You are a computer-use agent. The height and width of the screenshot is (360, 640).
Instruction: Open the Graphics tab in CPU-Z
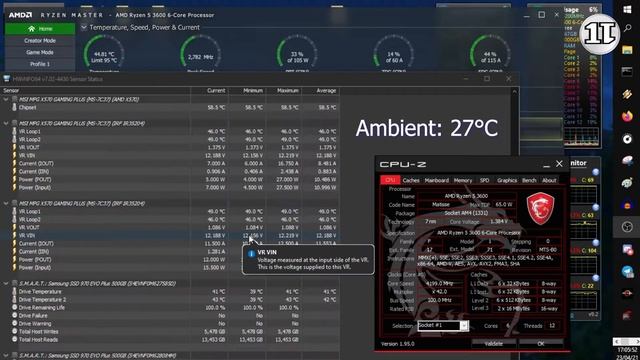point(507,180)
